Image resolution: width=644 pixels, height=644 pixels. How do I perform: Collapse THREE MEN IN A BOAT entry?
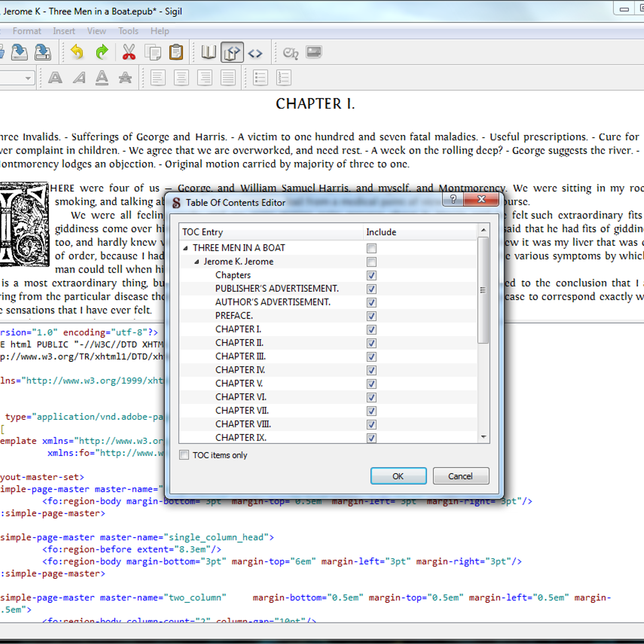[x=186, y=248]
